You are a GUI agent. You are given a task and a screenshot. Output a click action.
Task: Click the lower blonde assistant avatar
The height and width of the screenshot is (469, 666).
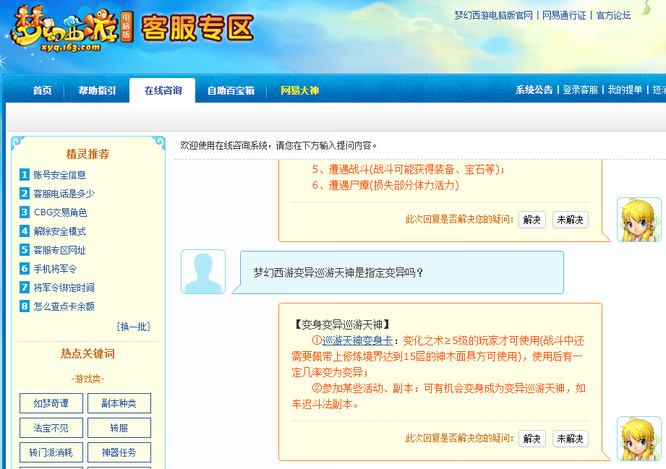(639, 438)
